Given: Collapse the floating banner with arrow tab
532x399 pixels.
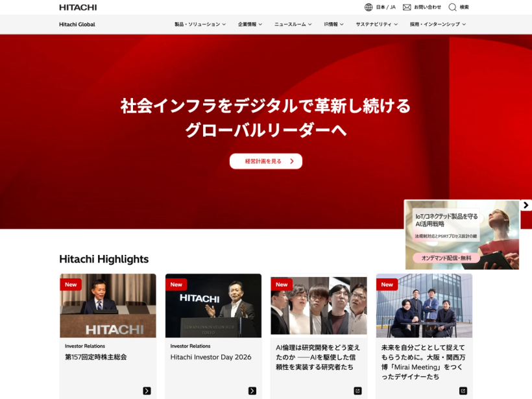Looking at the screenshot, I should [526, 205].
